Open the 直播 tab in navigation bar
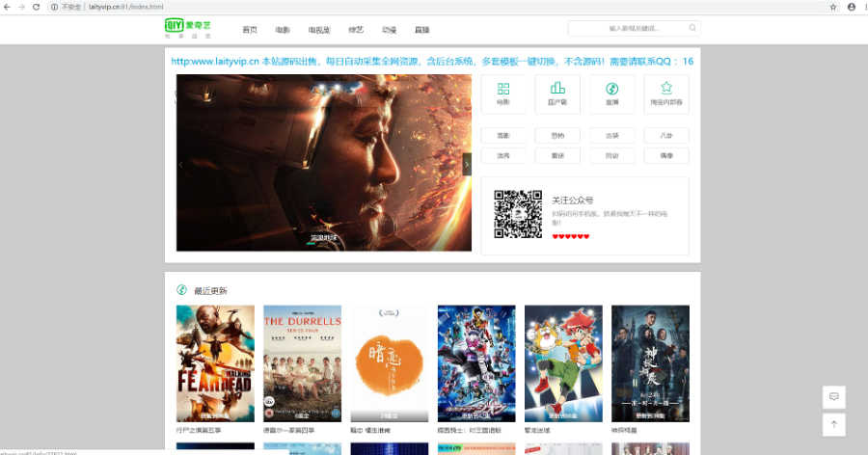Image resolution: width=868 pixels, height=455 pixels. tap(421, 30)
